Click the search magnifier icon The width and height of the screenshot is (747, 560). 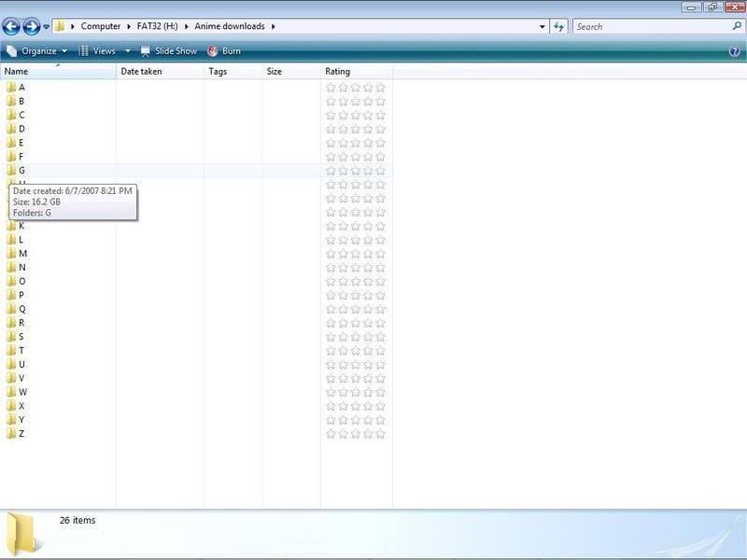[x=737, y=27]
